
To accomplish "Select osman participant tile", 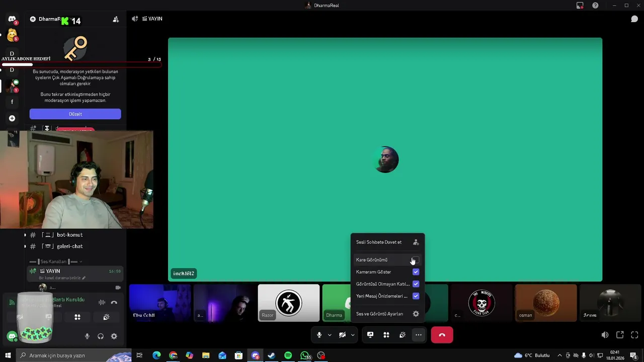I will (546, 303).
